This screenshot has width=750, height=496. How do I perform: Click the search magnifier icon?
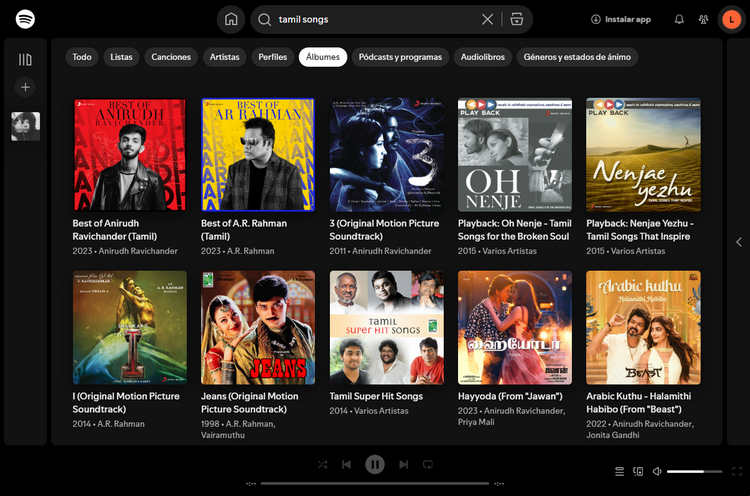264,20
